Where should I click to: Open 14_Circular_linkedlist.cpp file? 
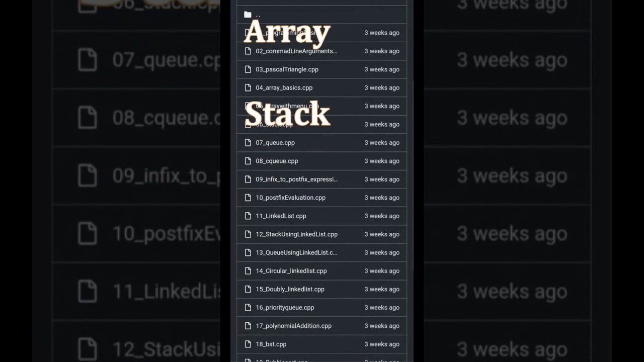click(291, 271)
